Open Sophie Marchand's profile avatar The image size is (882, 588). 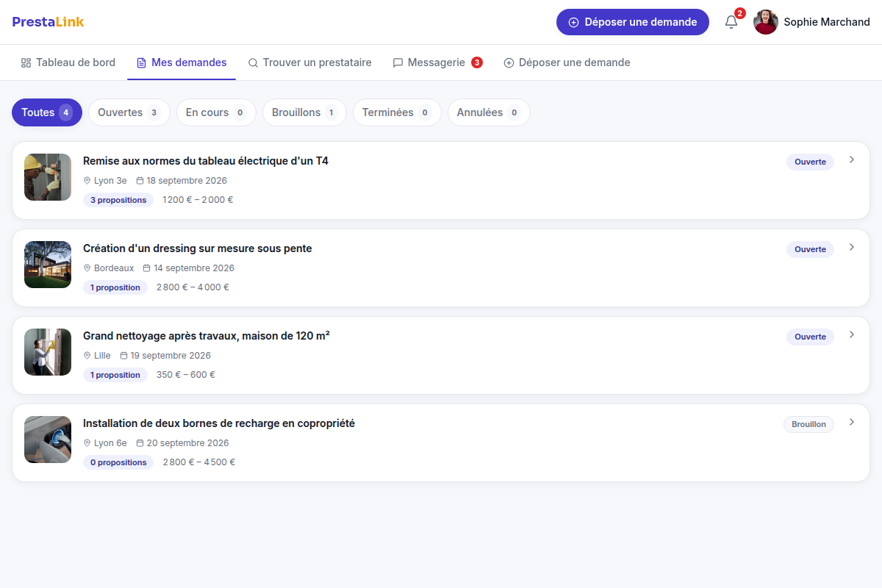pyautogui.click(x=766, y=22)
